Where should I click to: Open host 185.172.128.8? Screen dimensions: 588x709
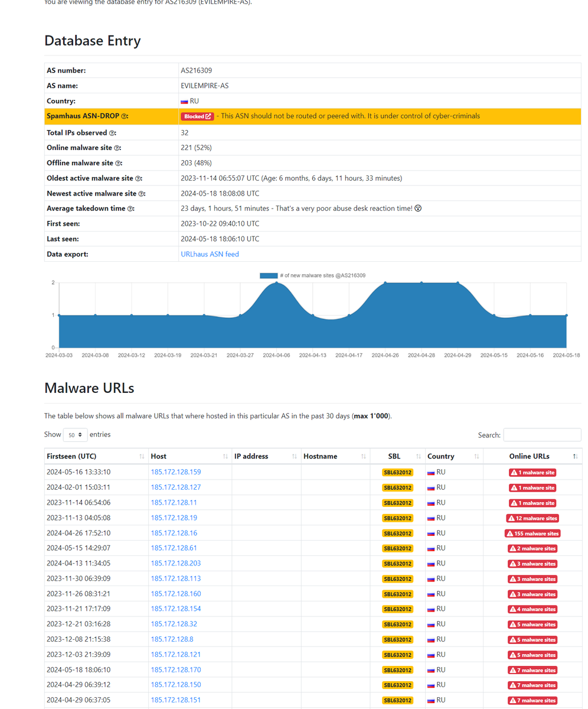click(x=172, y=639)
